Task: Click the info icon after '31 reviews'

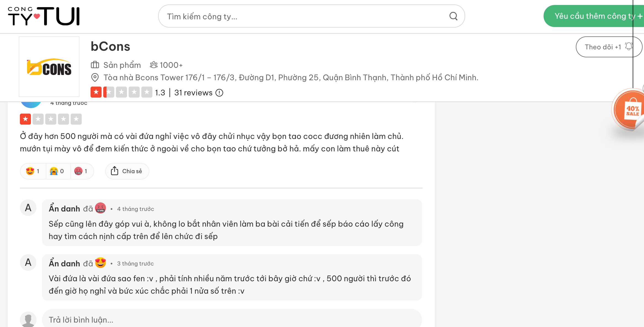Action: [219, 93]
